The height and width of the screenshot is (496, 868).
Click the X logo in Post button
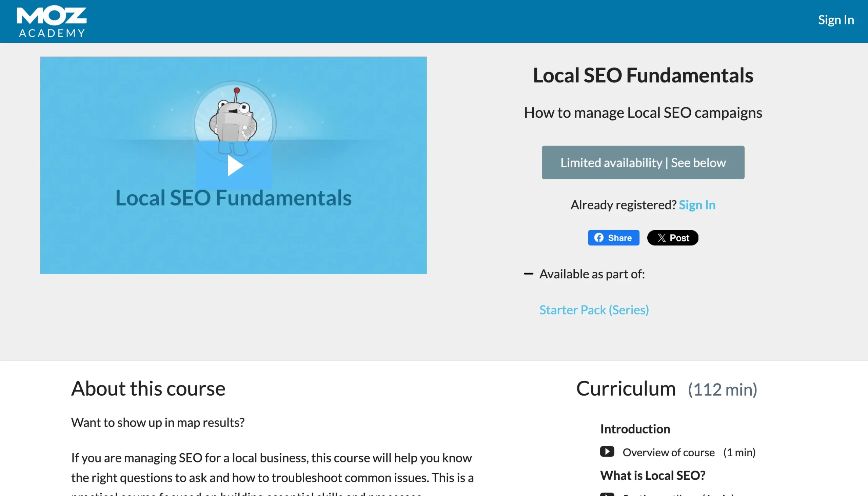[662, 238]
